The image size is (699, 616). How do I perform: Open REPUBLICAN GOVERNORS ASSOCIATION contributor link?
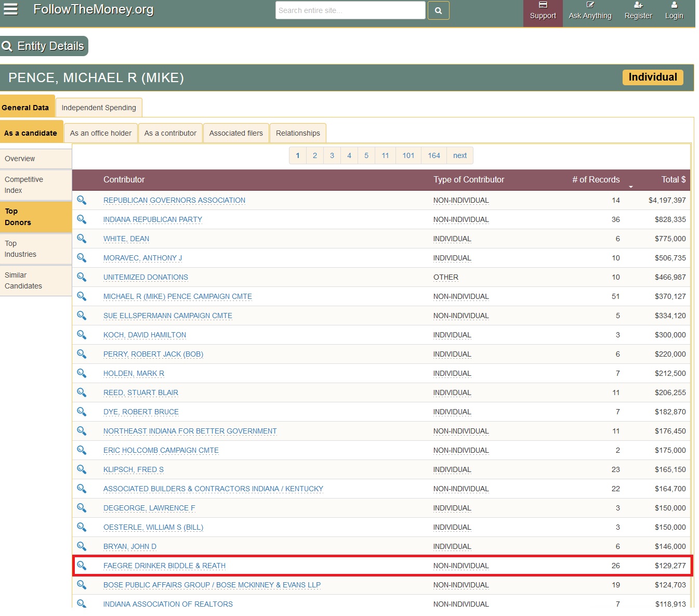click(174, 200)
